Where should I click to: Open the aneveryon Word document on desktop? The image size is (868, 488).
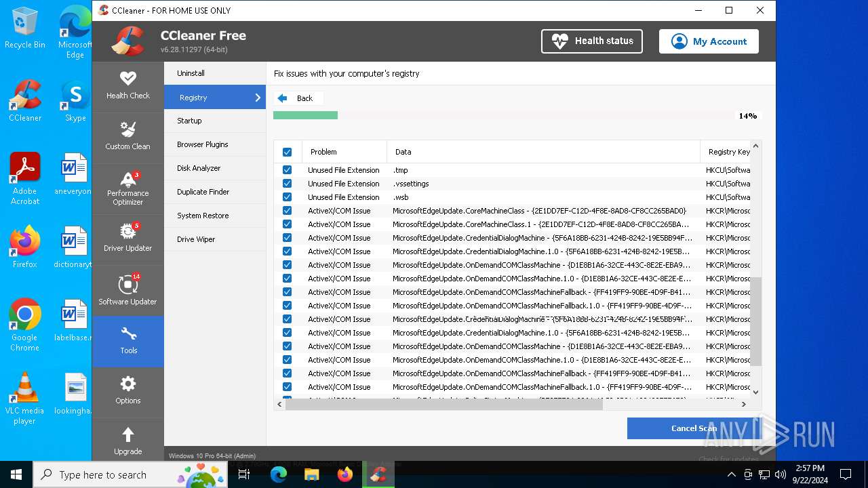[x=73, y=174]
